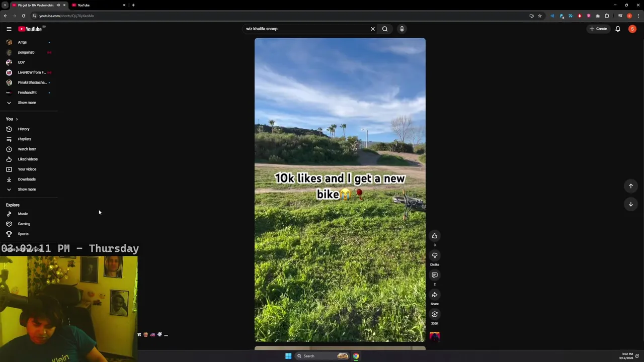Open Watch later list
This screenshot has width=644, height=362.
(x=29, y=149)
